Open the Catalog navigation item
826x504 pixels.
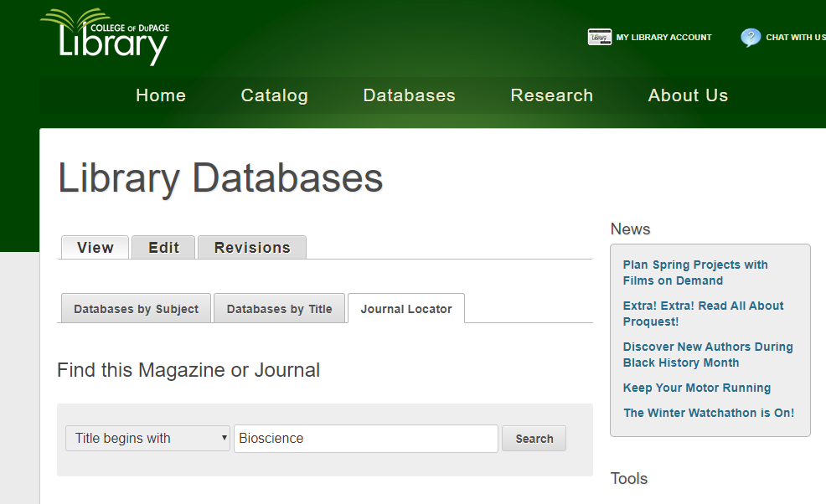click(274, 95)
